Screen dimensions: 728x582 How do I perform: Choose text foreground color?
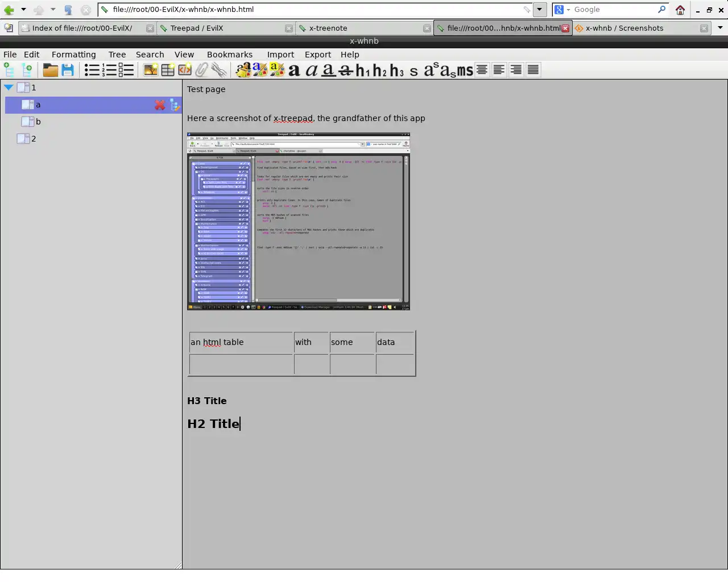tap(260, 70)
